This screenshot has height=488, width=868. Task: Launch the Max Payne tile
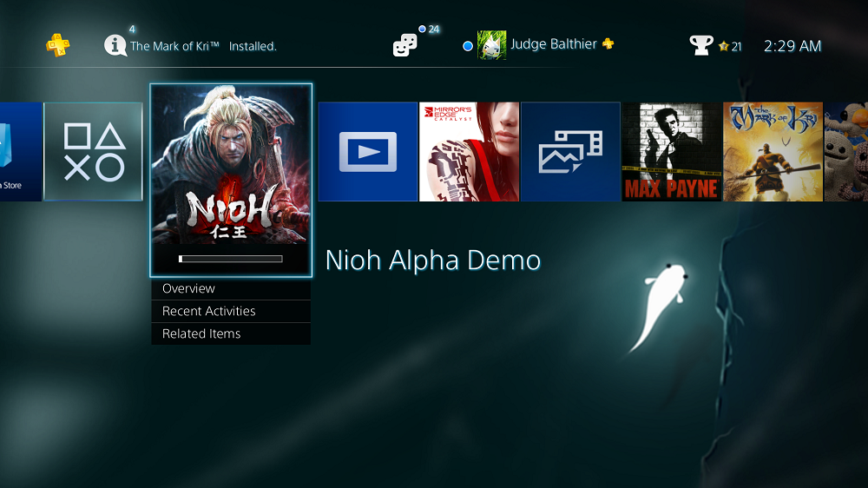(672, 152)
